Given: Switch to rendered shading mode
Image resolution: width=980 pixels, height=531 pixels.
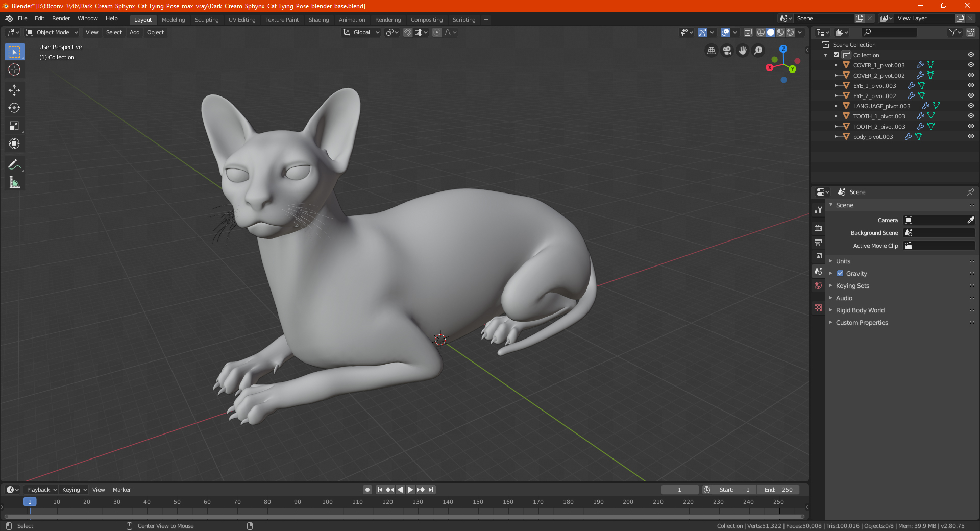Looking at the screenshot, I should click(790, 32).
